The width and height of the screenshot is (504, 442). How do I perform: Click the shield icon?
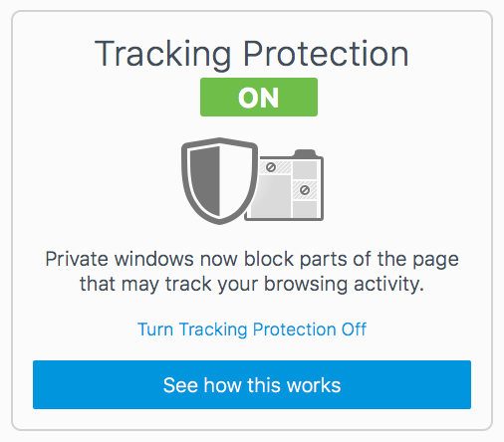click(219, 181)
